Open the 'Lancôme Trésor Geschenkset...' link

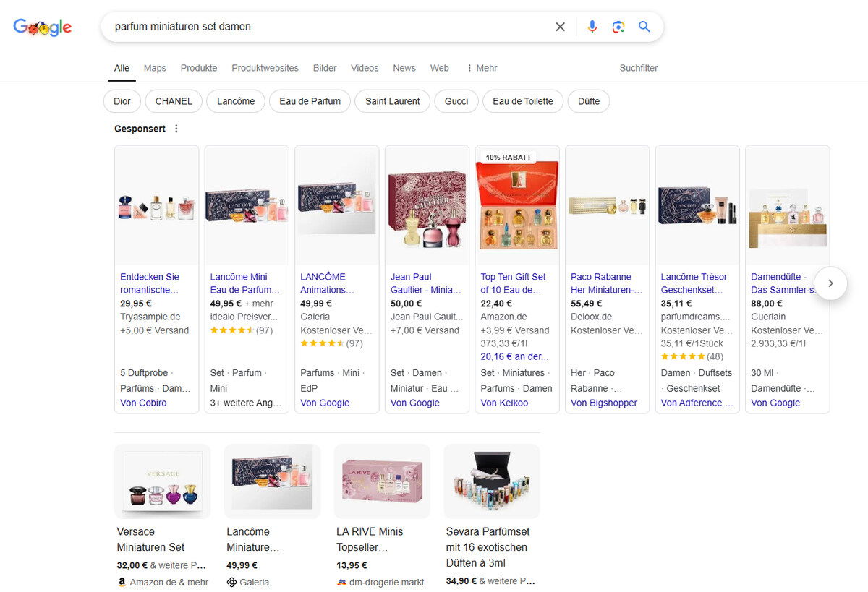click(x=694, y=283)
